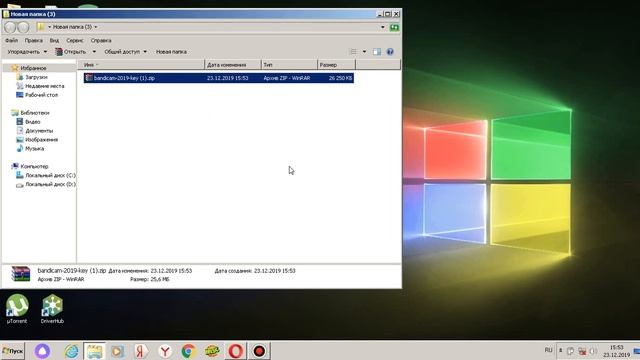
Task: Click the RU language indicator
Action: 548,350
